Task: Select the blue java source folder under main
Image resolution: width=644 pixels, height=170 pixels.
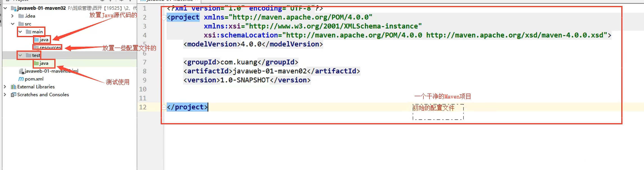Action: pyautogui.click(x=36, y=40)
